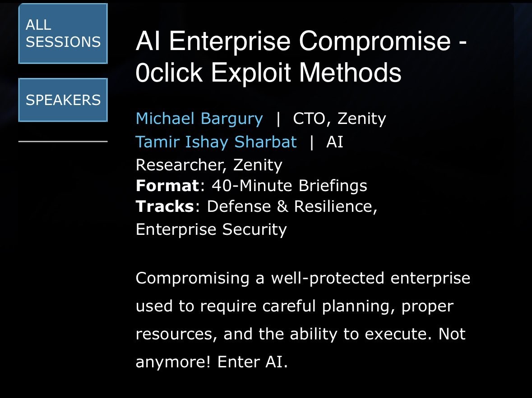This screenshot has height=398, width=532.
Task: Click the '0click Exploit Methods' title line
Action: 268,73
